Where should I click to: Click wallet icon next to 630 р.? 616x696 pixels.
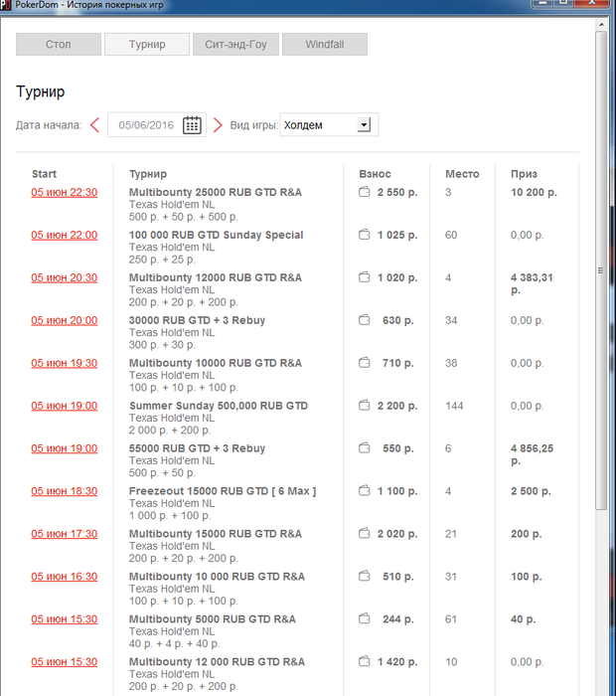tap(364, 320)
